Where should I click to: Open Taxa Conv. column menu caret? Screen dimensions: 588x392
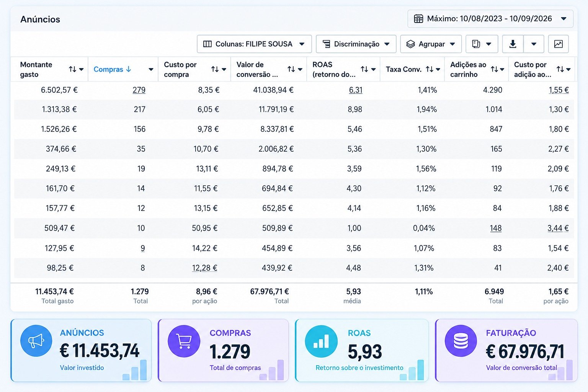click(438, 70)
